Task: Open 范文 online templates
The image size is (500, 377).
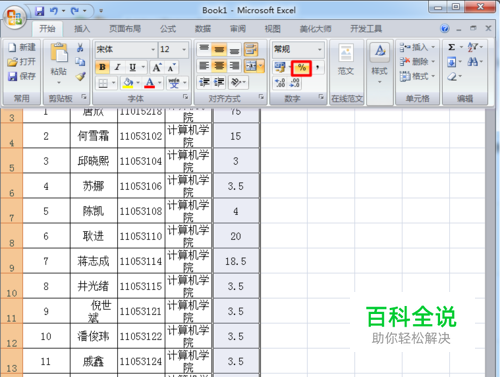Action: (x=346, y=60)
